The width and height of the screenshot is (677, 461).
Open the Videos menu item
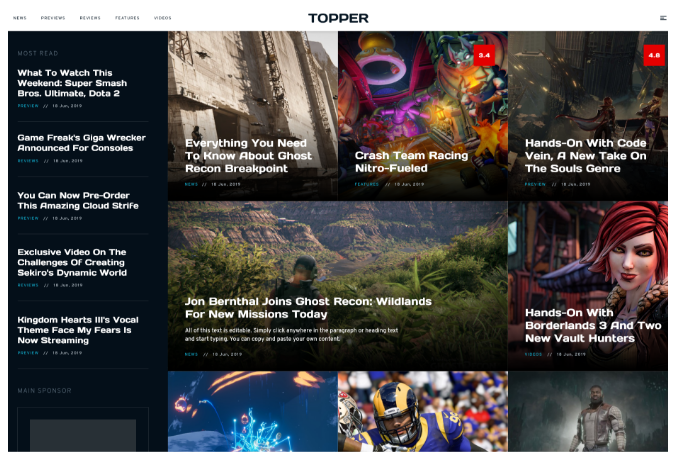point(163,18)
